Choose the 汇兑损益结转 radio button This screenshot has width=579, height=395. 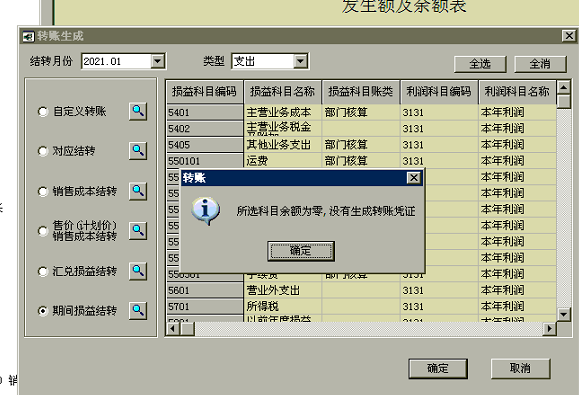click(x=43, y=271)
